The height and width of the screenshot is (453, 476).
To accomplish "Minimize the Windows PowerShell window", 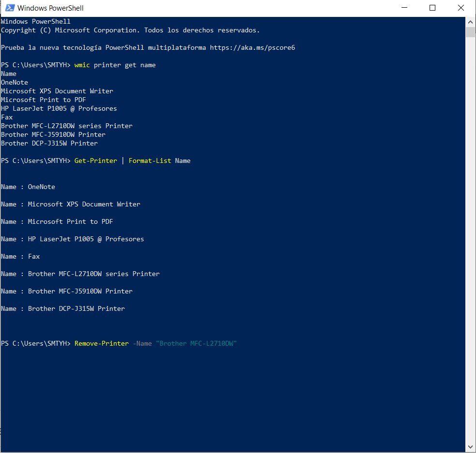I will pos(404,8).
